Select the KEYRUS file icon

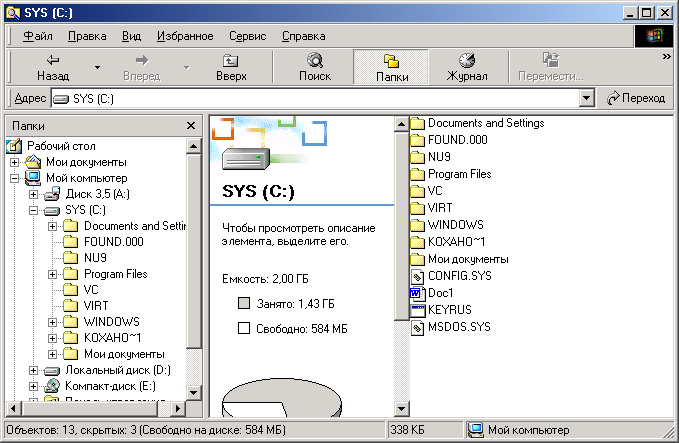(417, 310)
